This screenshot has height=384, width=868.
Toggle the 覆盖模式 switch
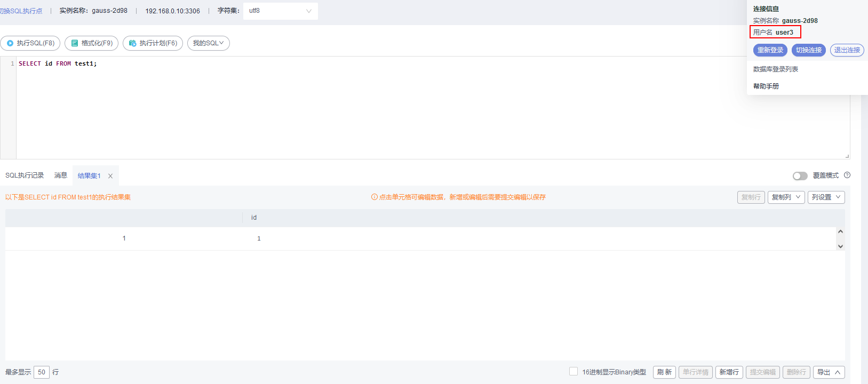tap(800, 175)
